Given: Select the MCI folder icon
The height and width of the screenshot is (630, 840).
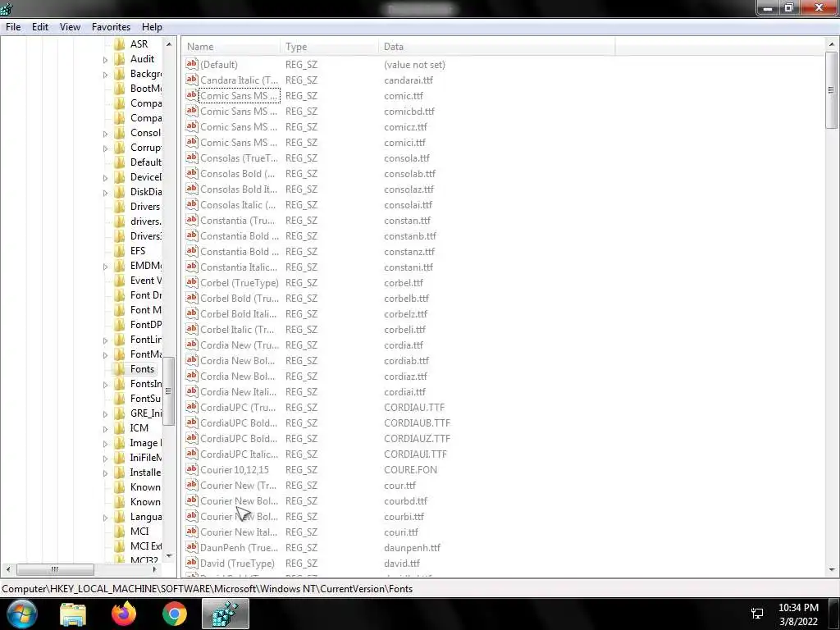Looking at the screenshot, I should click(x=120, y=531).
